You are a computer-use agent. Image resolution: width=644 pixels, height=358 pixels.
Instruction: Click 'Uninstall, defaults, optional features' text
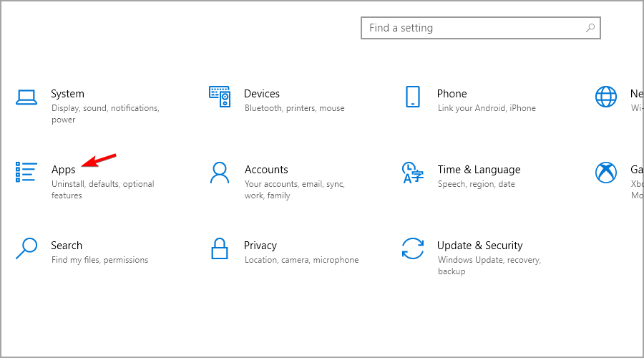click(x=102, y=190)
